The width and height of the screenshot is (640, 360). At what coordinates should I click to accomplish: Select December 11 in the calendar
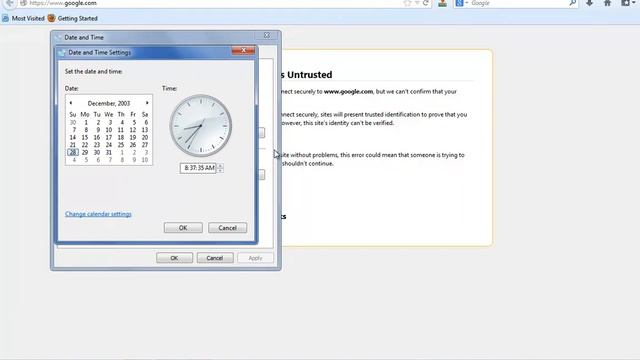click(x=121, y=130)
